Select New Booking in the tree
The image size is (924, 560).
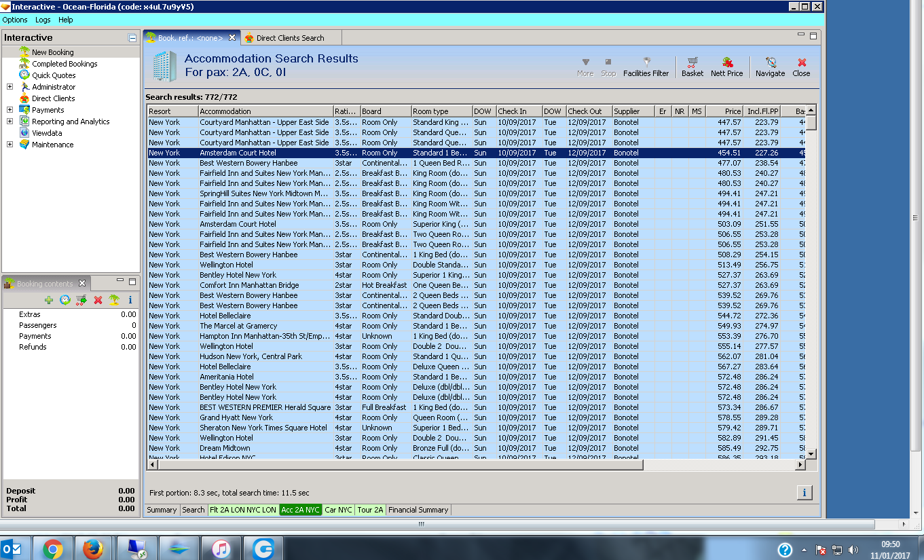53,52
